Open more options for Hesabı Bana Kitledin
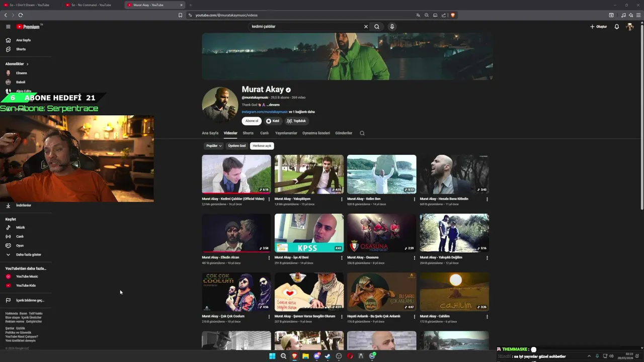The width and height of the screenshot is (644, 362). click(x=487, y=199)
